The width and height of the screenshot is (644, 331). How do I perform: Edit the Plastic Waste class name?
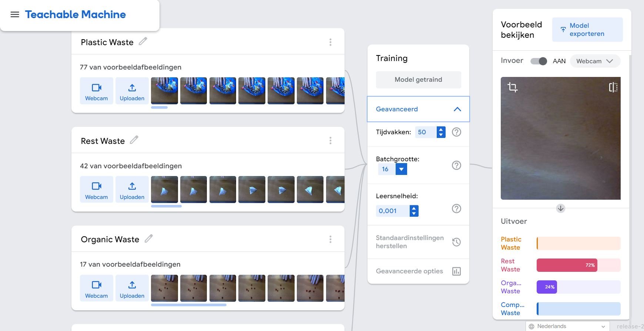pos(143,41)
